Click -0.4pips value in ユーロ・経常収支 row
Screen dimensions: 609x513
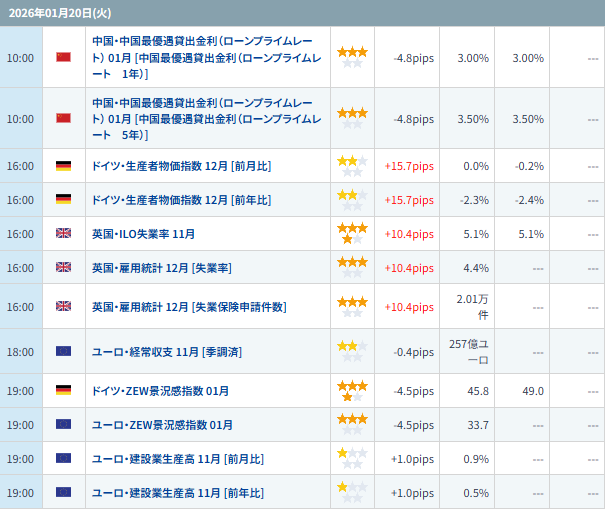click(x=413, y=351)
